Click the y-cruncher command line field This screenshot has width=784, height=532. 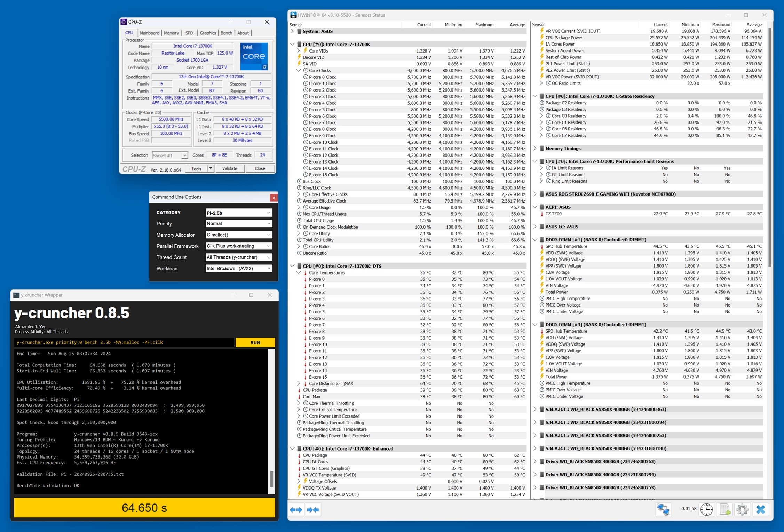125,343
